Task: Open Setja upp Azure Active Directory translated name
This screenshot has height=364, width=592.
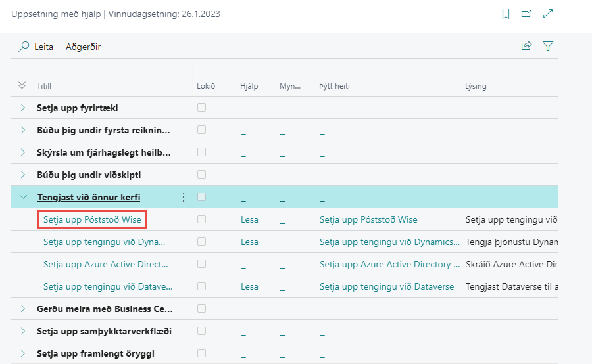Action: coord(389,264)
